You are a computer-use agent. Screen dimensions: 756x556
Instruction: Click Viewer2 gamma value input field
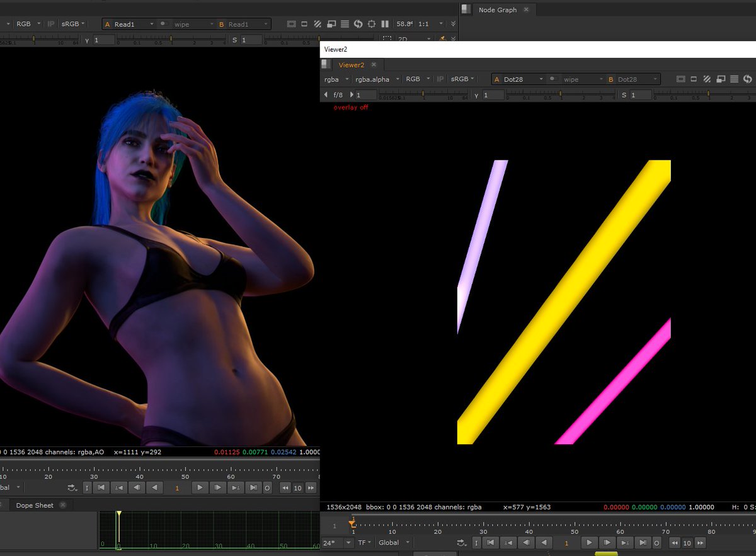(493, 94)
